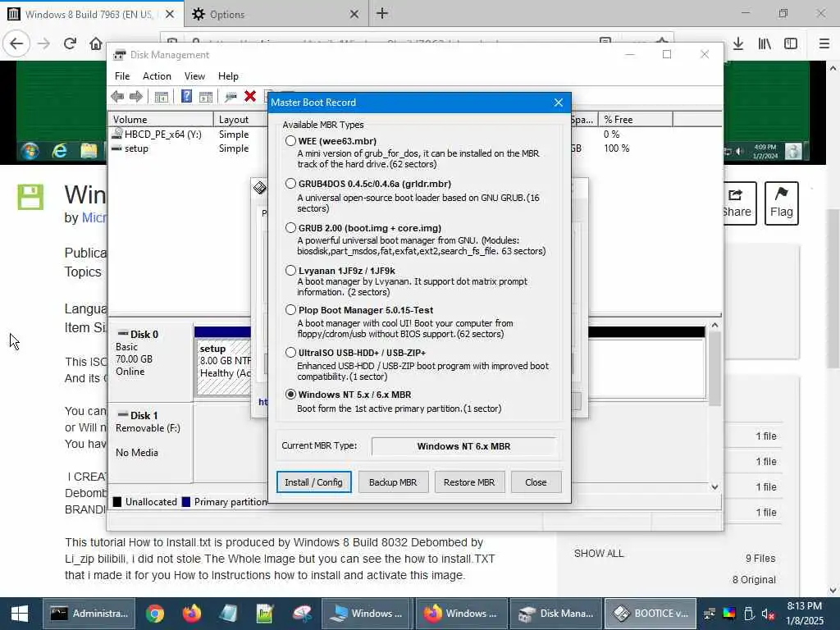
Task: Open the notepad-style taskbar icon
Action: click(x=228, y=614)
